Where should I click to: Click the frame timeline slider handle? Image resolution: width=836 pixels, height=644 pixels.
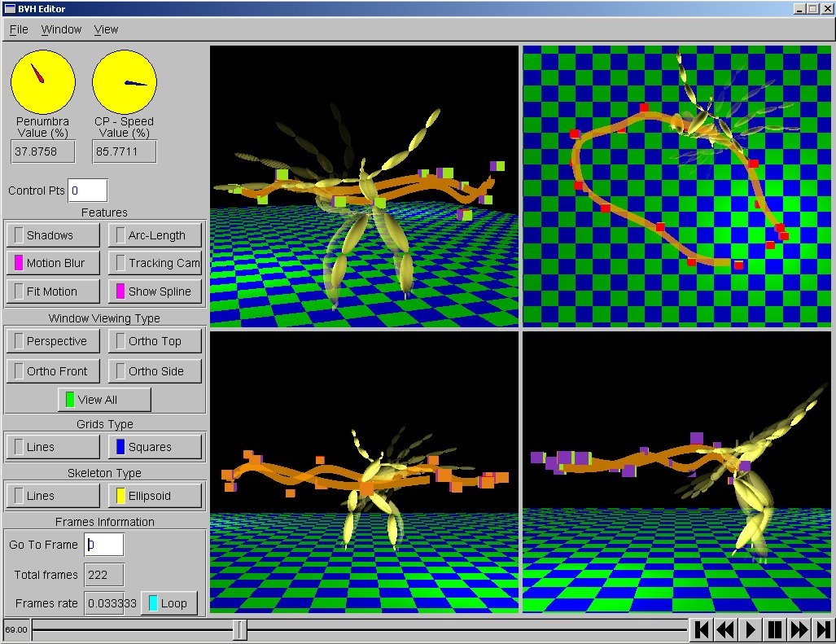240,629
